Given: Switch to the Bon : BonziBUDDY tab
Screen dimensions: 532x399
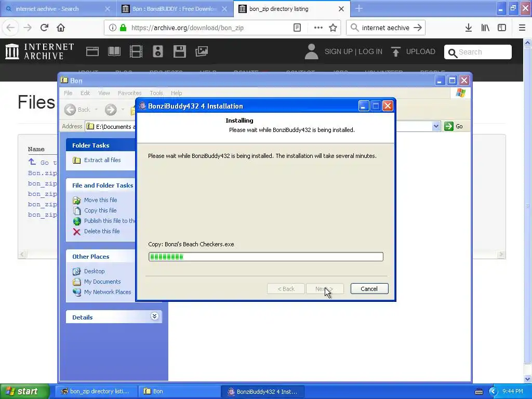Looking at the screenshot, I should pyautogui.click(x=175, y=9).
